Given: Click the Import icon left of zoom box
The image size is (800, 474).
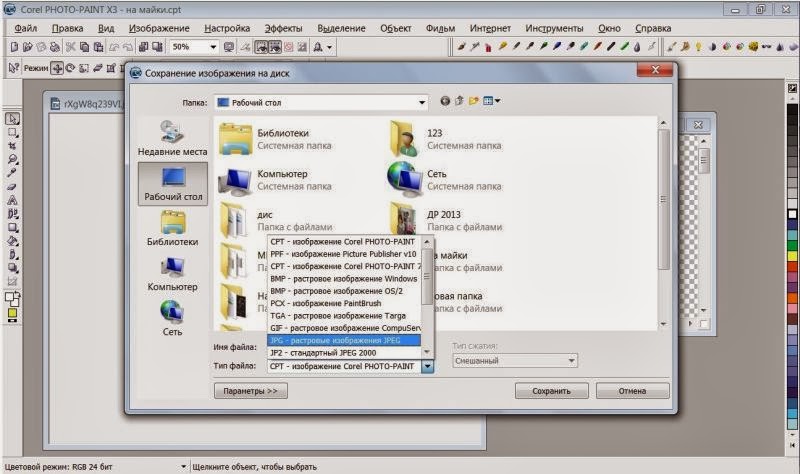Looking at the screenshot, I should [x=143, y=47].
